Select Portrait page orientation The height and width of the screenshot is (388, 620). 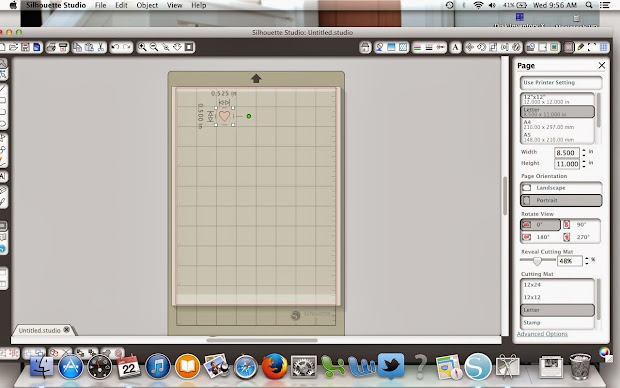561,201
